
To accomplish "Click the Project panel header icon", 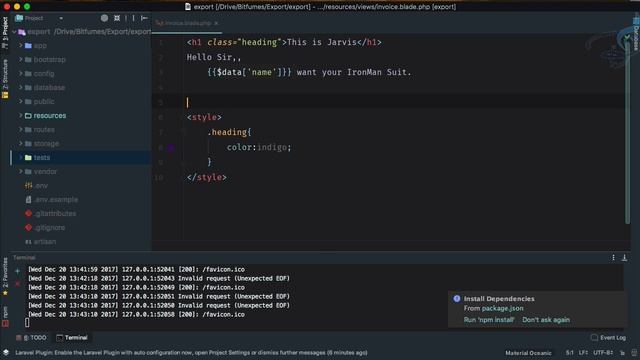I will click(x=19, y=18).
